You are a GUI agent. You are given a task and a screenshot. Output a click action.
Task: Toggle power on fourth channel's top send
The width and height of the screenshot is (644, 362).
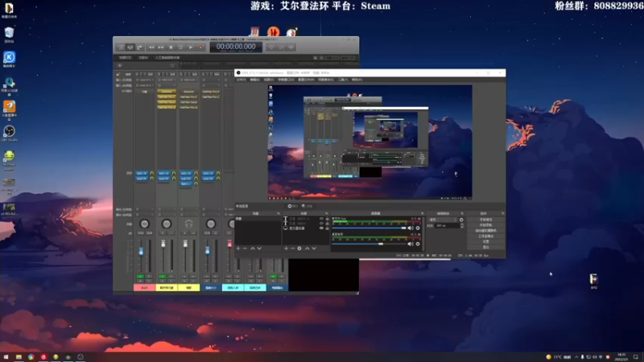click(x=218, y=173)
